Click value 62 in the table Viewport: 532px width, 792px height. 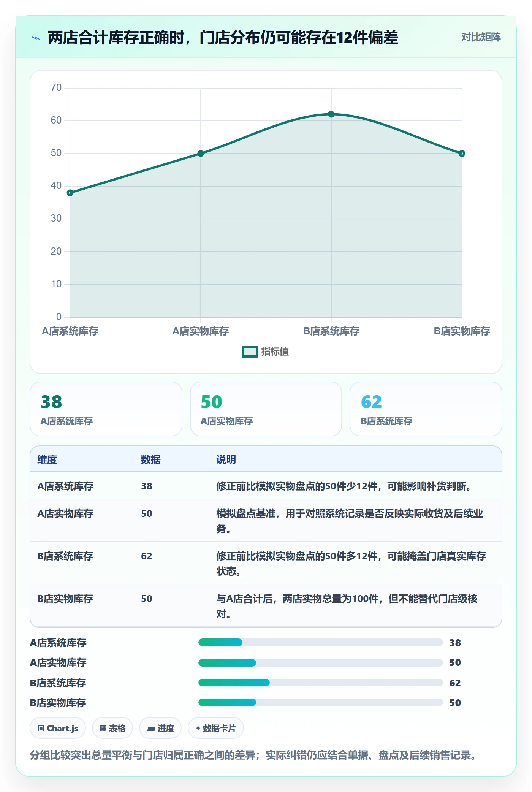coord(147,556)
